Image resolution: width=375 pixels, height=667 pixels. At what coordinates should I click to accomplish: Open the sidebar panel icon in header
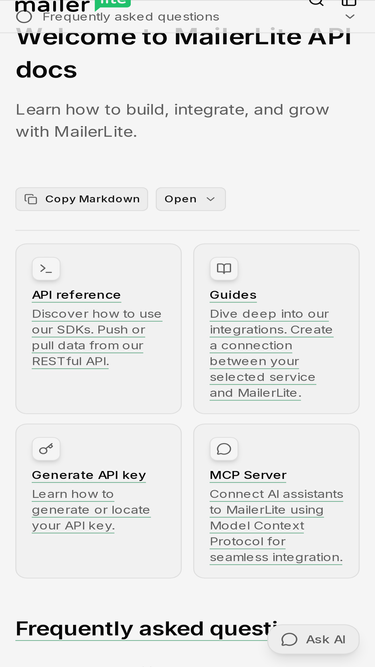349,2
